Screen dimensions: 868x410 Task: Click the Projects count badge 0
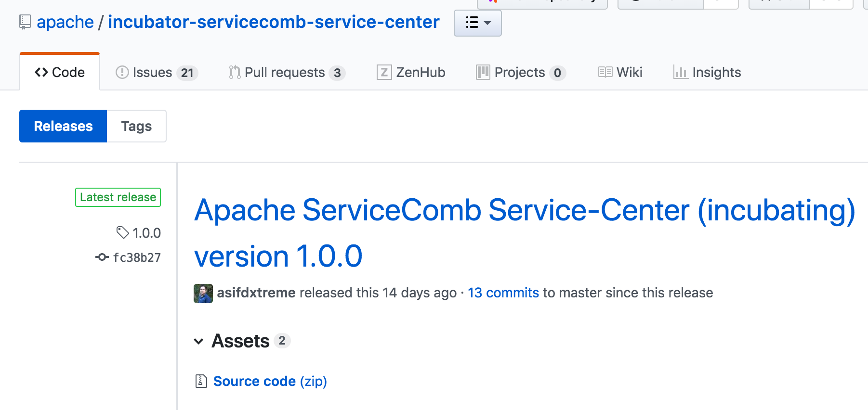pyautogui.click(x=557, y=73)
